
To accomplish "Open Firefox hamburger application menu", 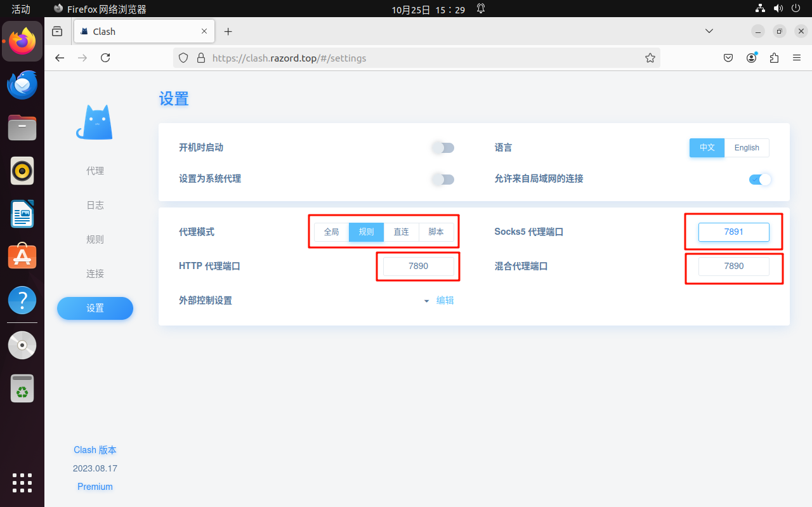I will coord(797,58).
